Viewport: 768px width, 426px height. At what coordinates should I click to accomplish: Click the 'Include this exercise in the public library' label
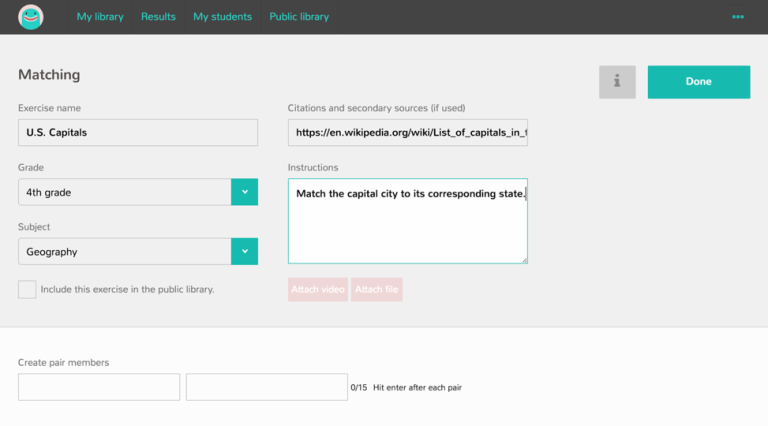127,289
